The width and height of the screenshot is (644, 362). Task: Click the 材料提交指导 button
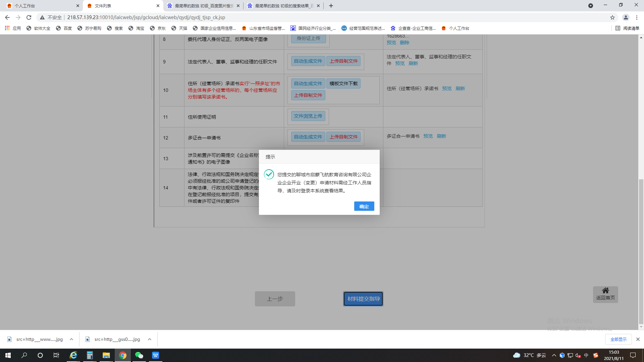coord(363,299)
